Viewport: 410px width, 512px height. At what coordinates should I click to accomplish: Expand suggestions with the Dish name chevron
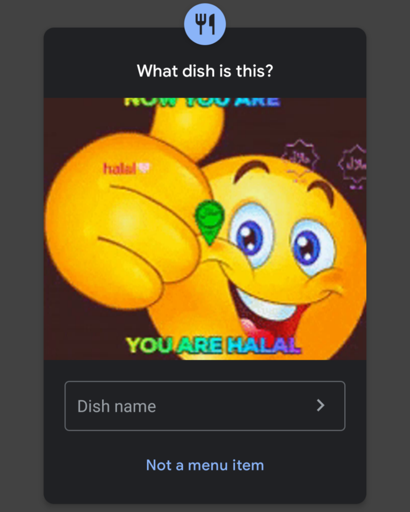(320, 405)
